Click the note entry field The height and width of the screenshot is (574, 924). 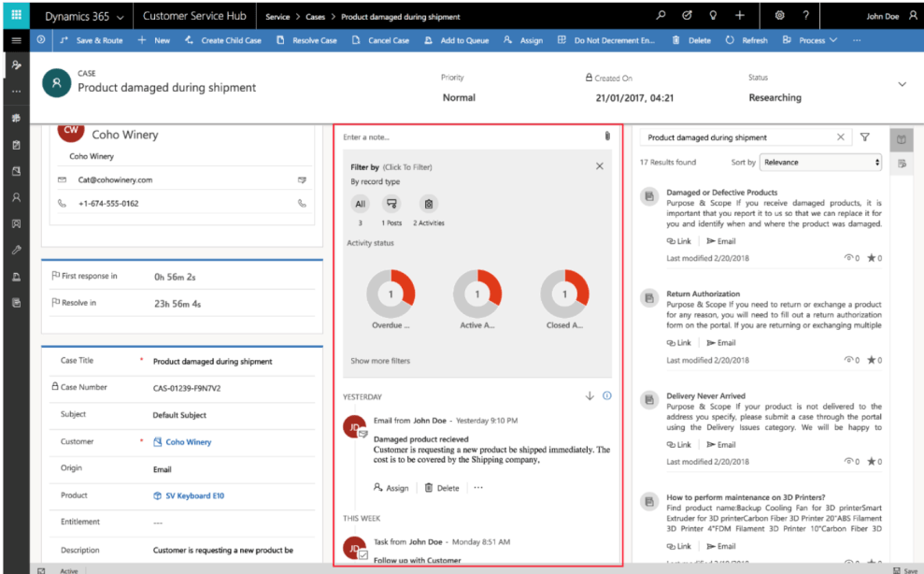[470, 136]
